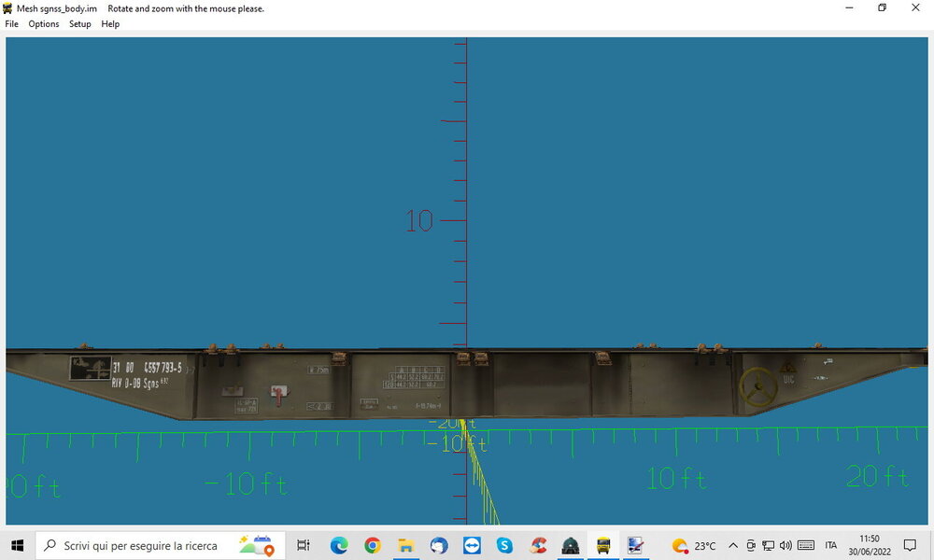Show hidden system tray icons

click(733, 545)
